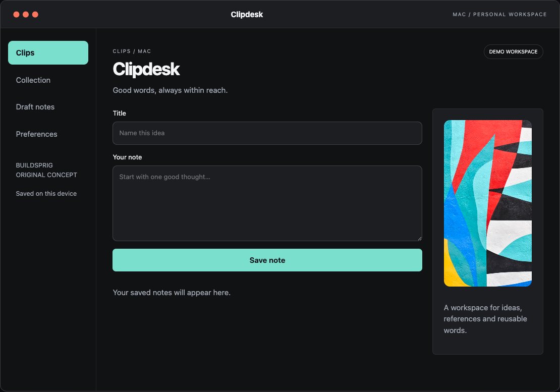560x392 pixels.
Task: Click the third window control dot
Action: [x=35, y=14]
